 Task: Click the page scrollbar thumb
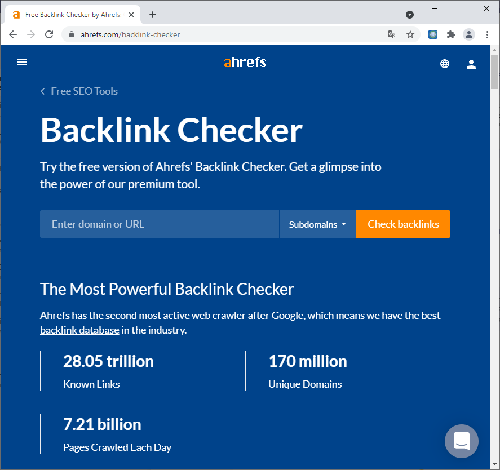[x=495, y=72]
